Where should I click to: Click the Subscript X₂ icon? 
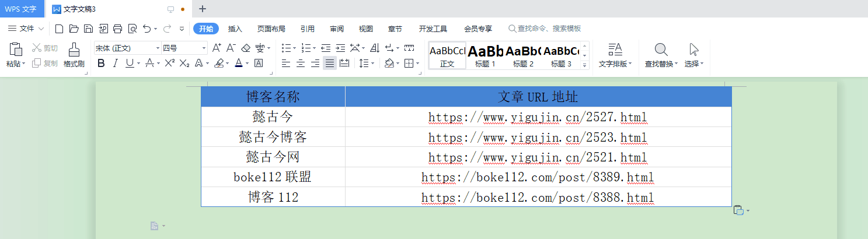click(184, 63)
